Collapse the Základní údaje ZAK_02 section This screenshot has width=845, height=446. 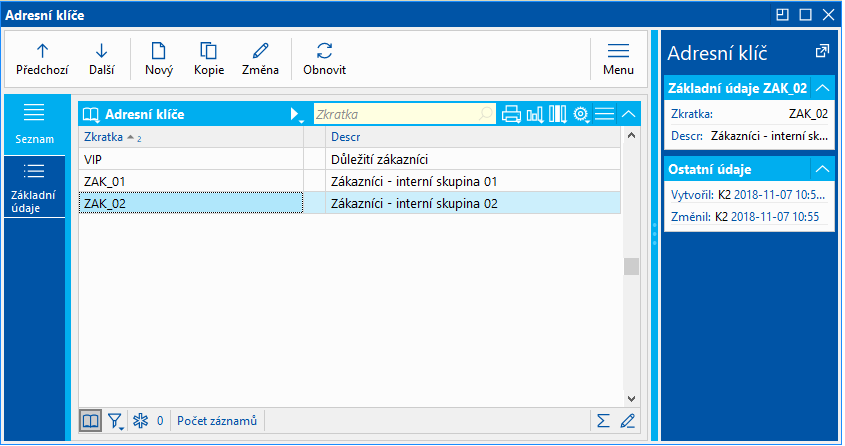click(822, 88)
